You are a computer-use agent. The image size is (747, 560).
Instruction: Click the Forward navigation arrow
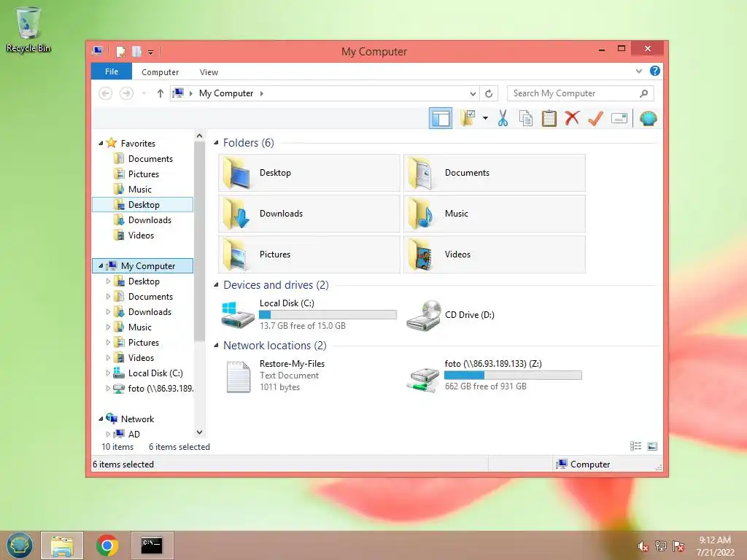[126, 93]
